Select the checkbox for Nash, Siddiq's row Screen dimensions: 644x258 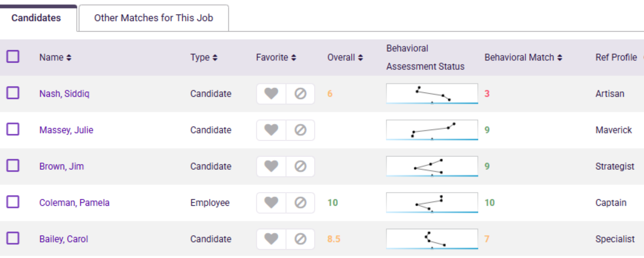13,93
